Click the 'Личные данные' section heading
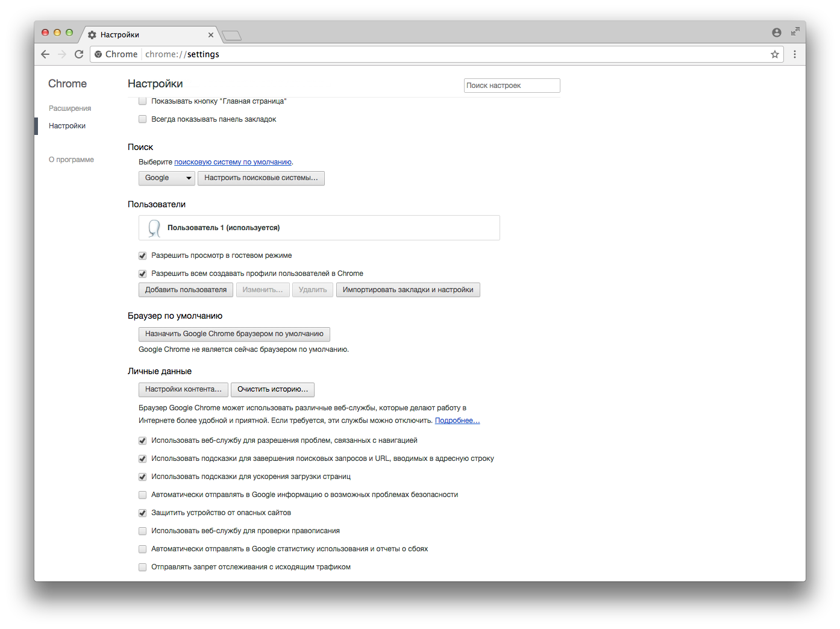840x629 pixels. [160, 371]
